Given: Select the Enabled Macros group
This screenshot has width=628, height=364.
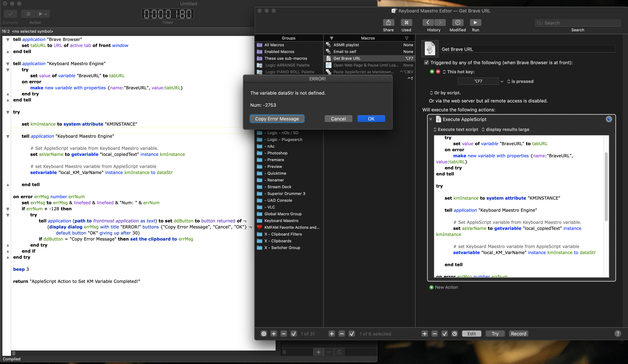Looking at the screenshot, I should 289,52.
